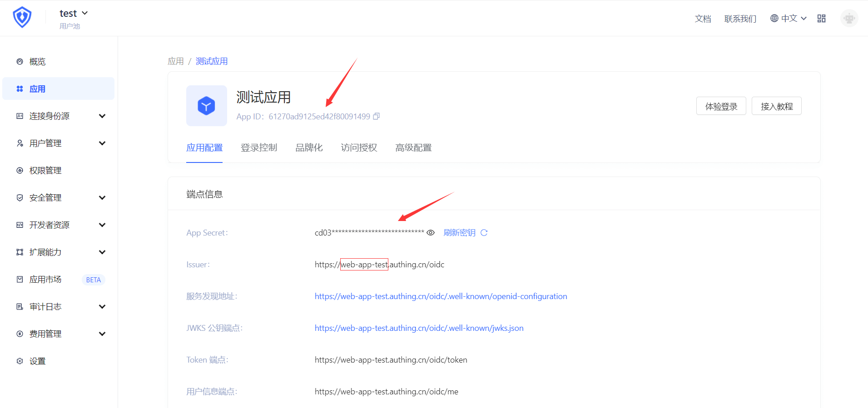The height and width of the screenshot is (408, 868).
Task: Select 应用 in sidebar menu
Action: click(x=58, y=88)
